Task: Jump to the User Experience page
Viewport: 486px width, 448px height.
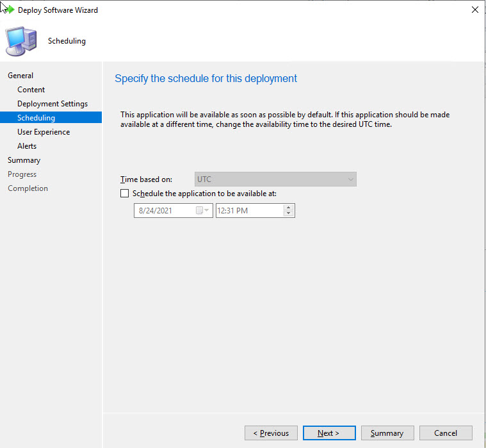Action: pyautogui.click(x=44, y=132)
